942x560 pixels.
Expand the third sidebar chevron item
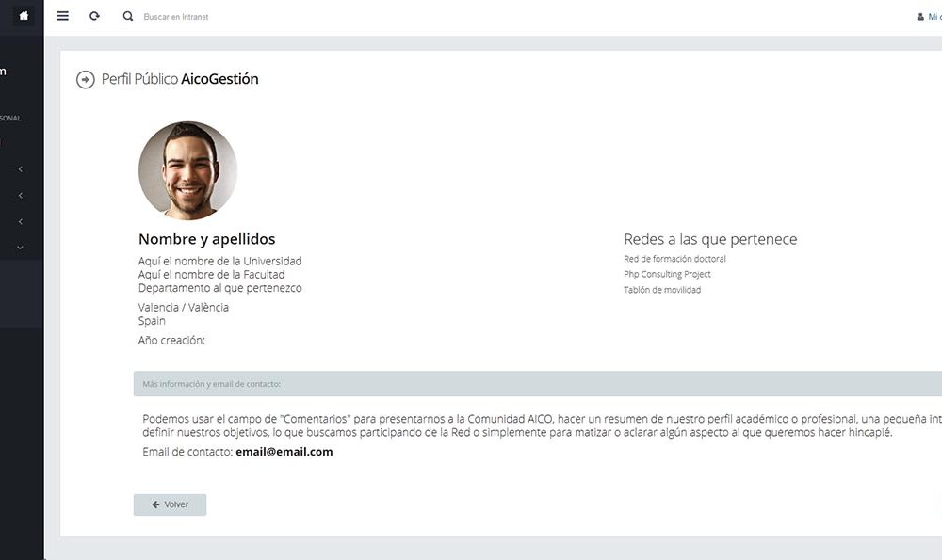pyautogui.click(x=21, y=221)
